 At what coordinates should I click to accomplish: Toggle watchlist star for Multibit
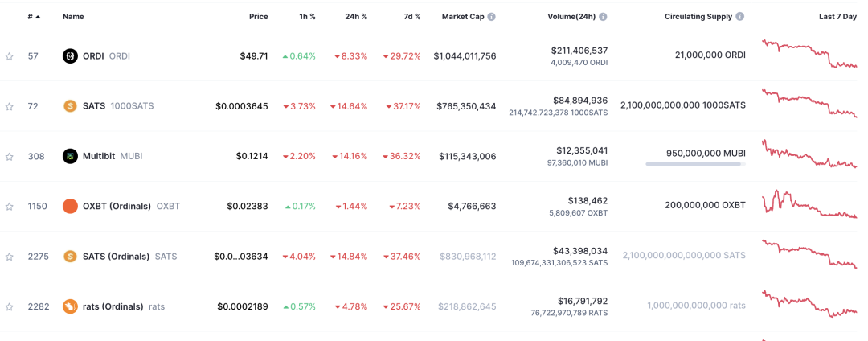[10, 157]
